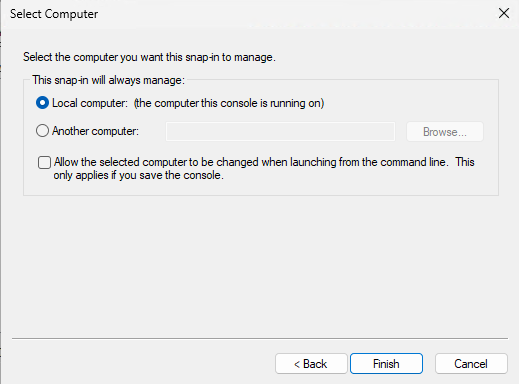Open the Browse... computer picker
This screenshot has height=384, width=519.
coord(445,132)
